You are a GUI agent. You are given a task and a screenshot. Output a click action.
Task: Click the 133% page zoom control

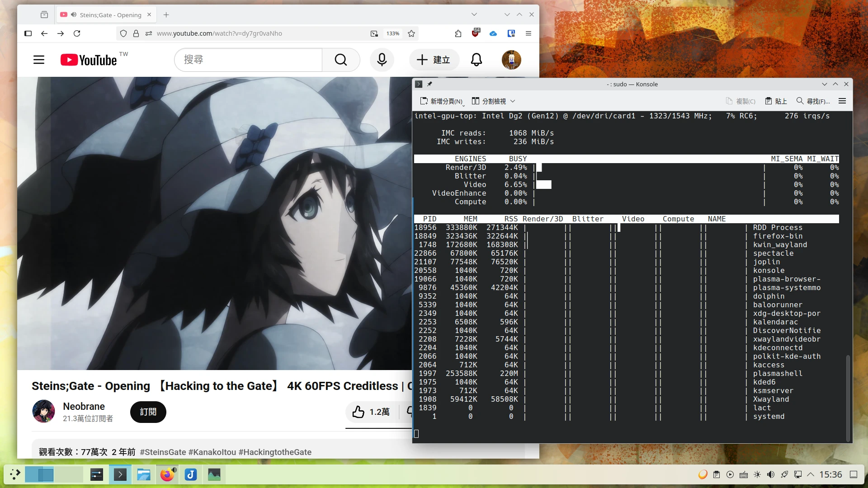392,33
